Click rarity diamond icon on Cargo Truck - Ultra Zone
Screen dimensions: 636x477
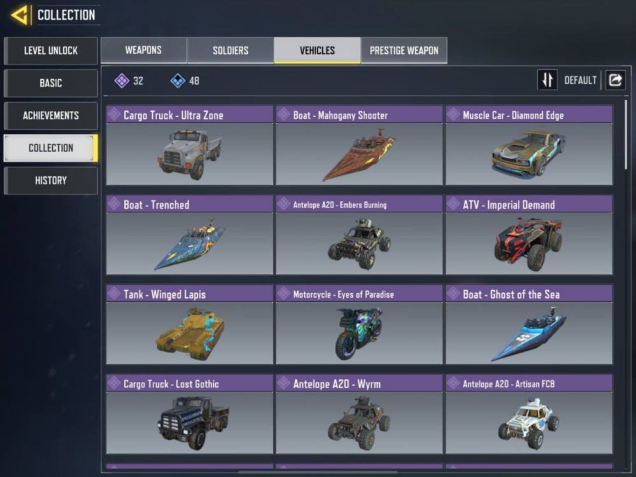pyautogui.click(x=114, y=115)
